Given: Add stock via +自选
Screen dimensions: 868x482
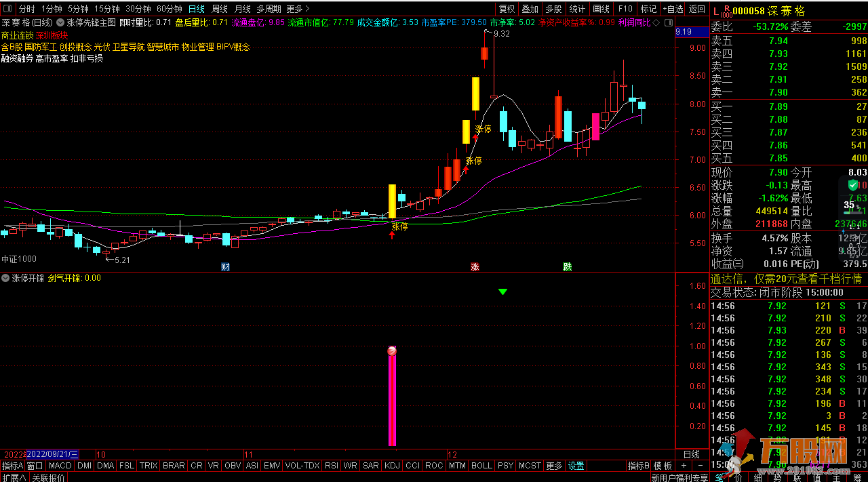Looking at the screenshot, I should click(x=672, y=9).
